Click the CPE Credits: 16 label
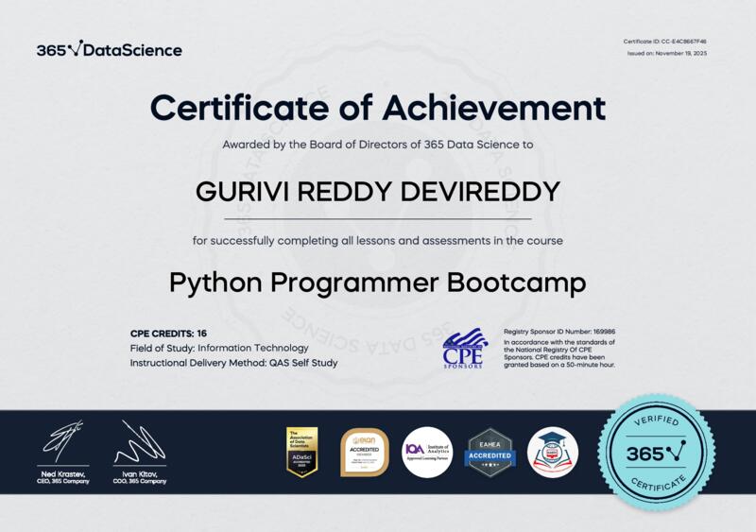Viewport: 756px width, 532px height. 168,334
